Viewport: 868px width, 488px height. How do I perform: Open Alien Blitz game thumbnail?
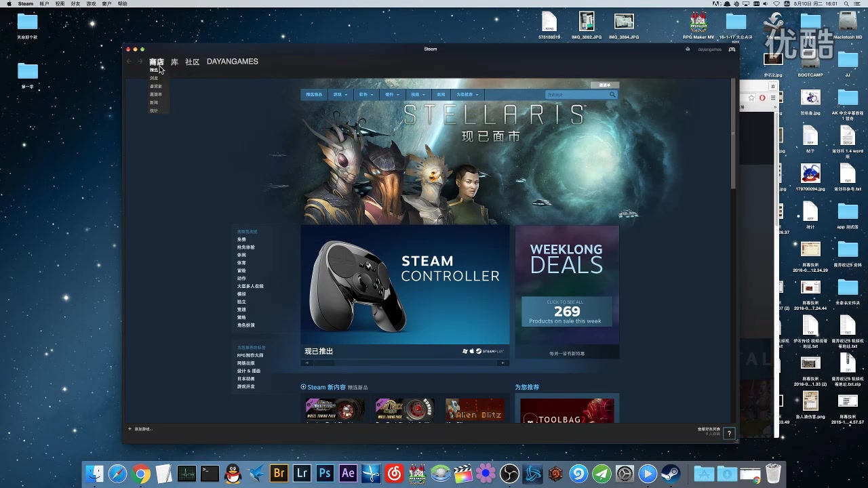tap(474, 410)
